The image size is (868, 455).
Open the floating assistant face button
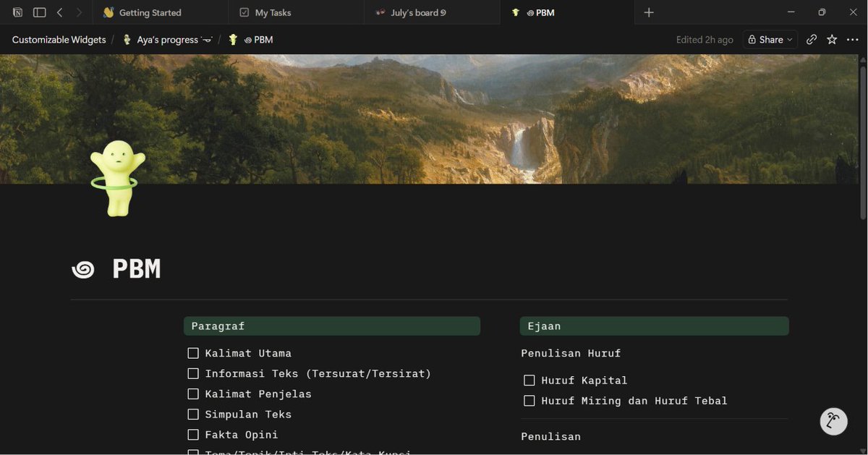(x=833, y=421)
